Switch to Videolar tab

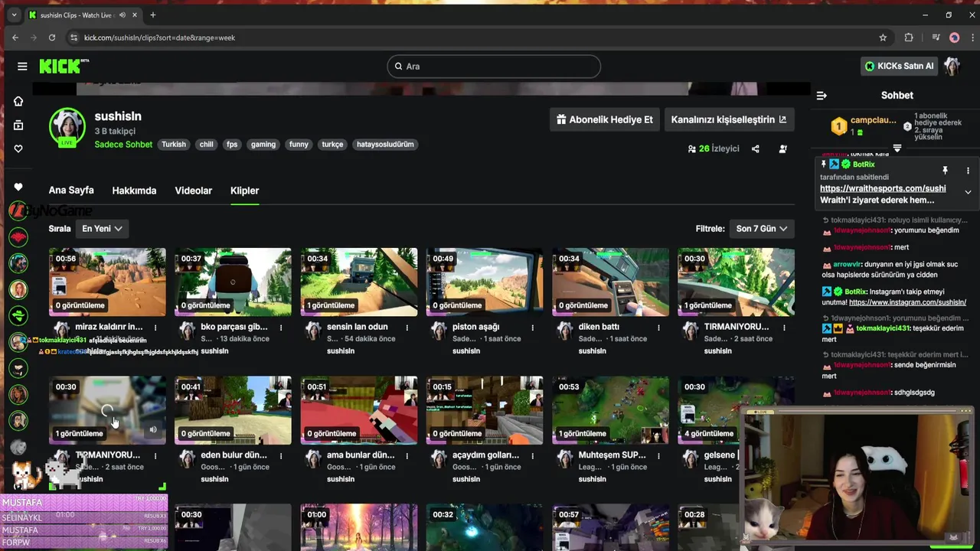(x=193, y=191)
